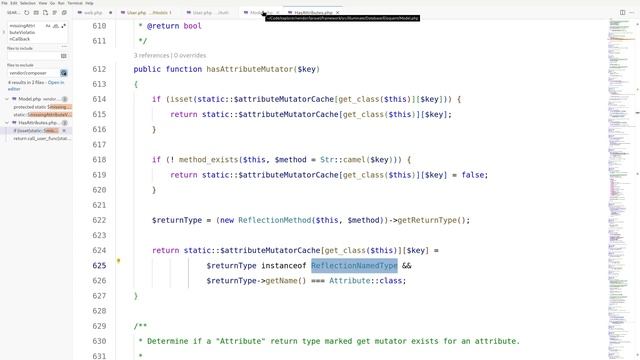
Task: Open the editor more actions menu
Action: [632, 13]
